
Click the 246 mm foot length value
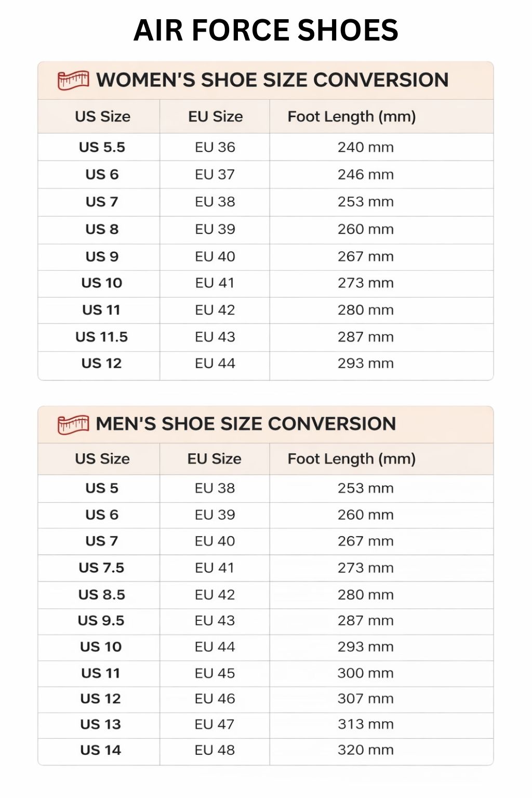pos(366,174)
